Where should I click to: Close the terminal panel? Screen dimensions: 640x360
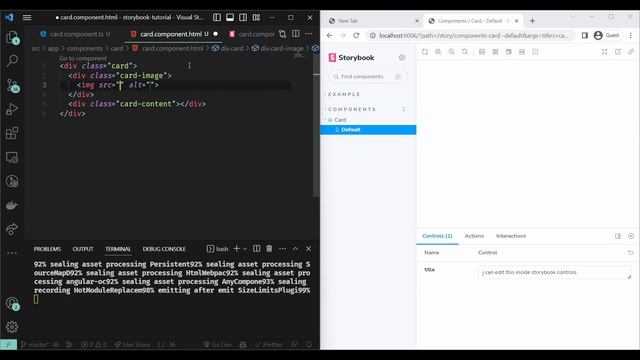[309, 249]
